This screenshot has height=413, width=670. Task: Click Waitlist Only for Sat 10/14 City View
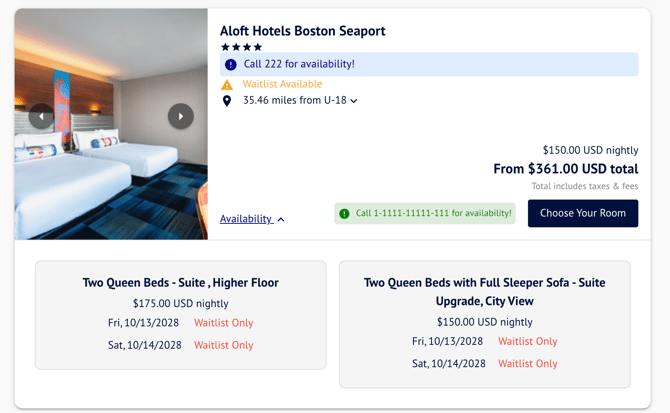(x=528, y=363)
